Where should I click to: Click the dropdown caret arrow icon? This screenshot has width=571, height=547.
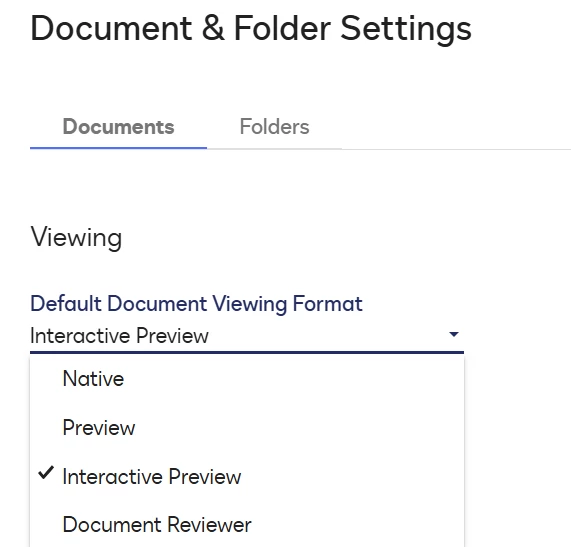pyautogui.click(x=454, y=334)
